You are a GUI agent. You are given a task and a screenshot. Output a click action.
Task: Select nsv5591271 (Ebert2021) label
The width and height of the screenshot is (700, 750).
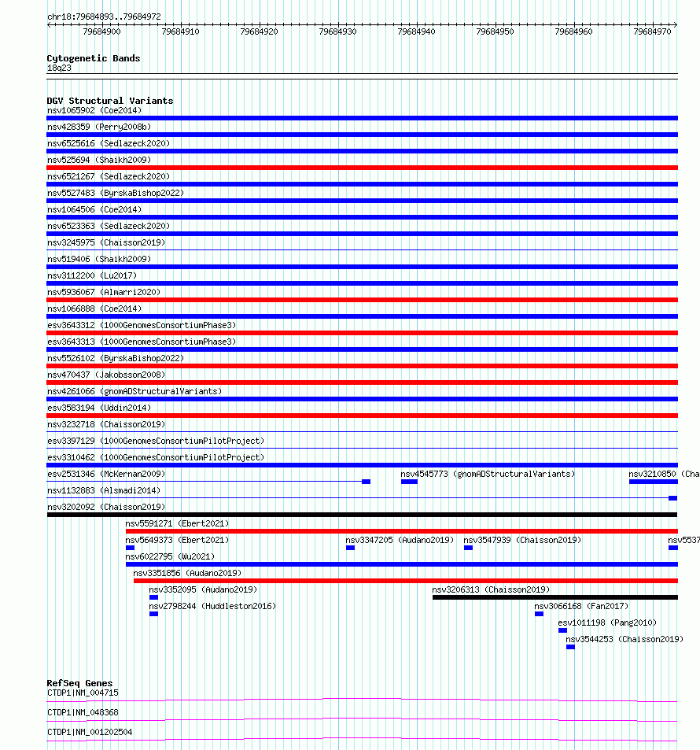point(177,523)
